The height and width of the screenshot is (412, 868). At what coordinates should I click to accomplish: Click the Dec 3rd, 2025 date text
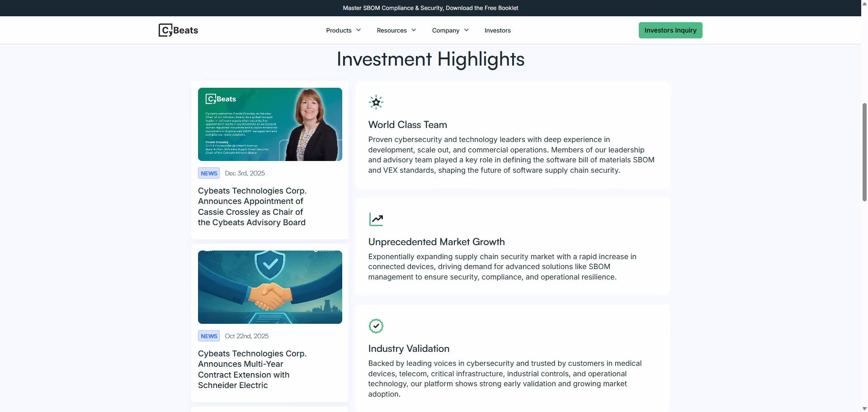245,173
